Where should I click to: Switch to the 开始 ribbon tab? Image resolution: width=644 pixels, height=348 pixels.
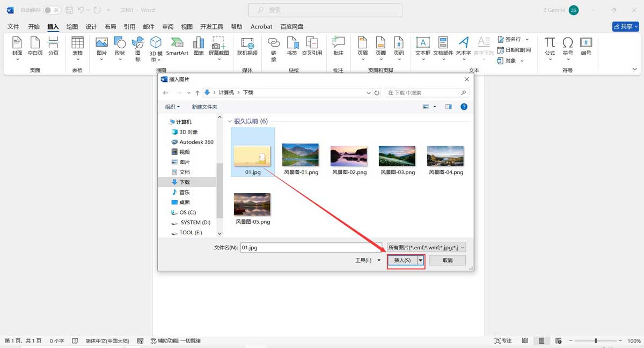click(x=33, y=26)
